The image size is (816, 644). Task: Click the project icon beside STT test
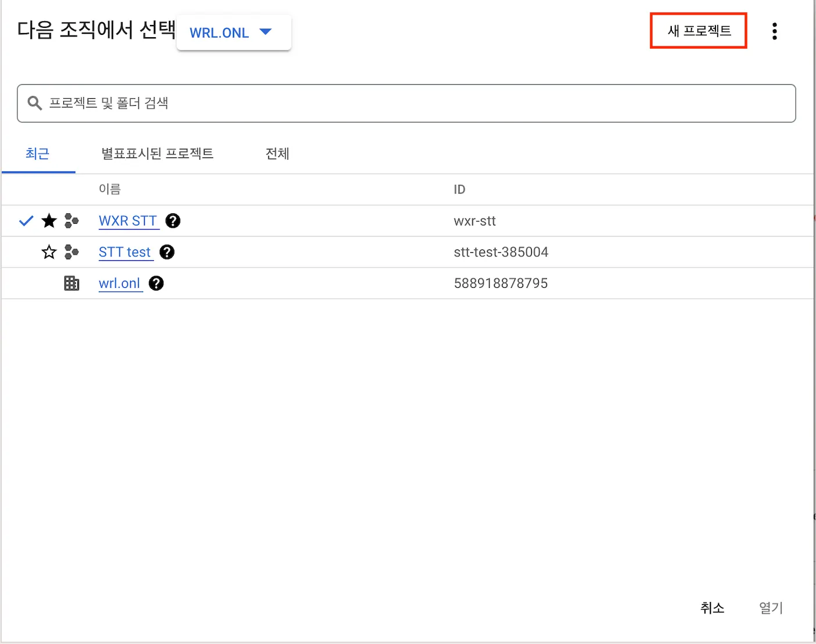coord(71,252)
